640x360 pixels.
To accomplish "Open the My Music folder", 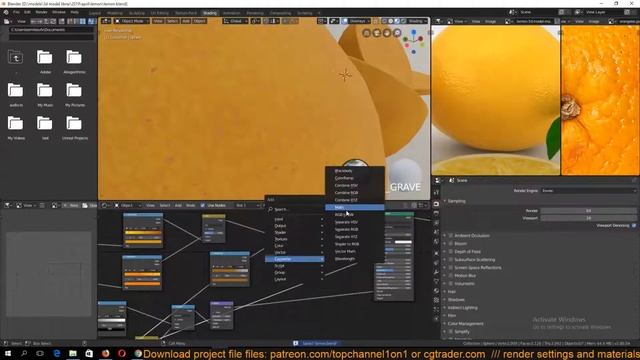I will tap(45, 95).
